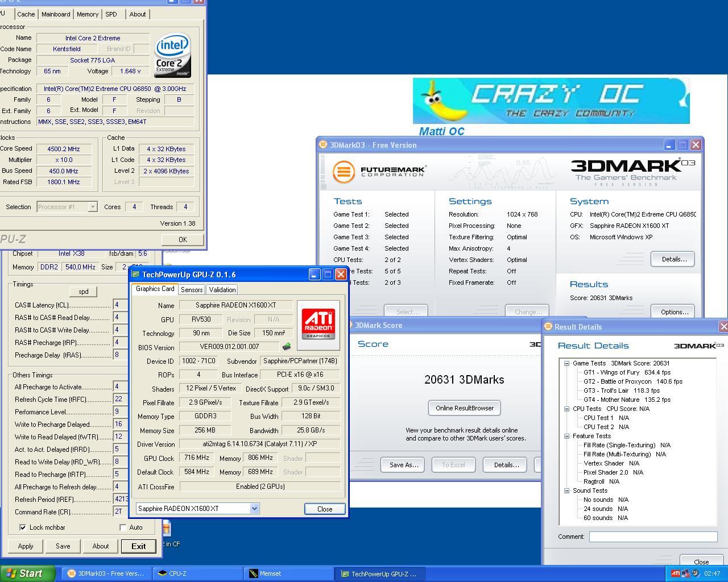728x582 pixels.
Task: Select GT1 - Wings of Fury result row
Action: [627, 372]
